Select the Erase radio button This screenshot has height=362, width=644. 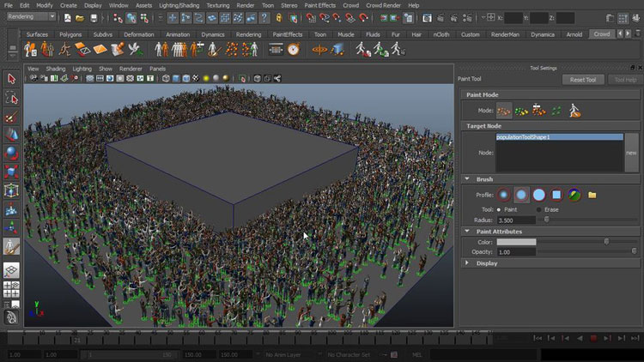pyautogui.click(x=539, y=209)
